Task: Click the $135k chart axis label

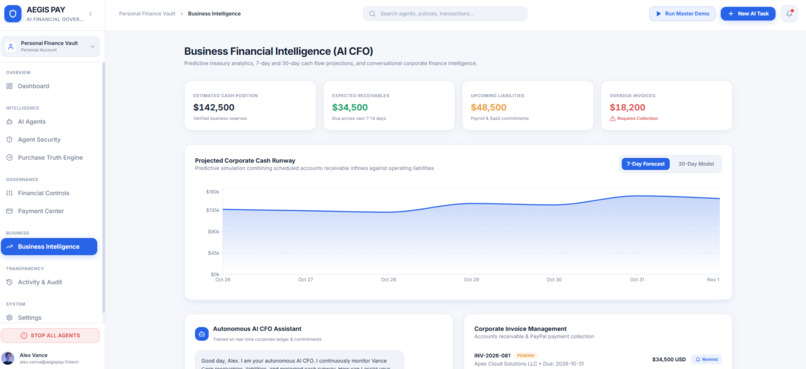Action: [212, 210]
